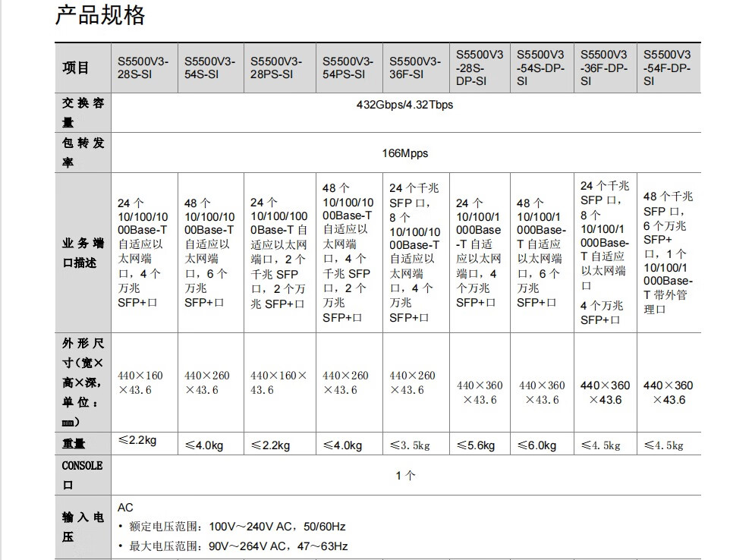Click port description cell for S5500V3-36F-DP-SI
Screen dimensions: 752x560
pos(604,253)
